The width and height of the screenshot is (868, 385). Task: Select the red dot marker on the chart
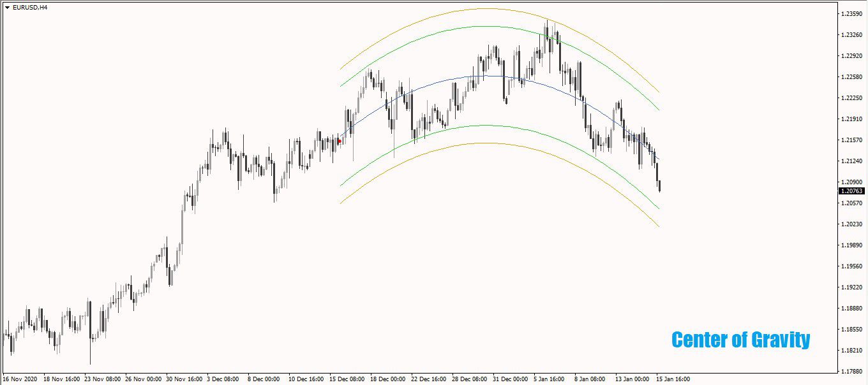point(340,141)
